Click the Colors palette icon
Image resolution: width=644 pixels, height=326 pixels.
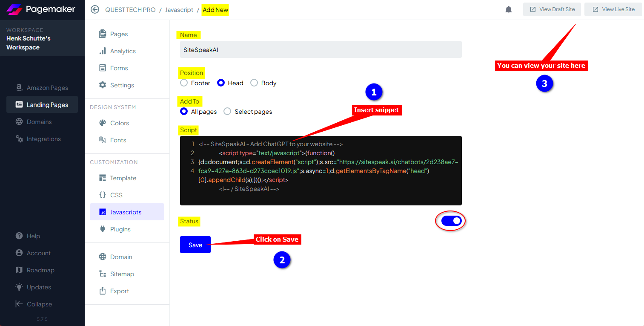pos(103,123)
